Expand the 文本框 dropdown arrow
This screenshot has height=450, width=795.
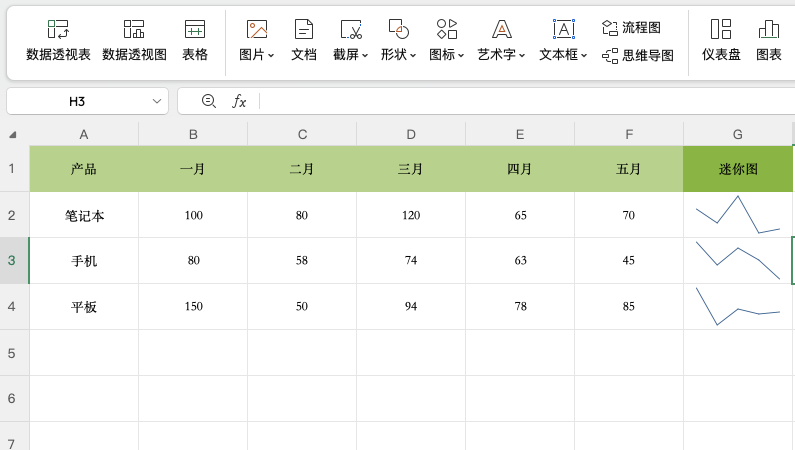[x=584, y=55]
